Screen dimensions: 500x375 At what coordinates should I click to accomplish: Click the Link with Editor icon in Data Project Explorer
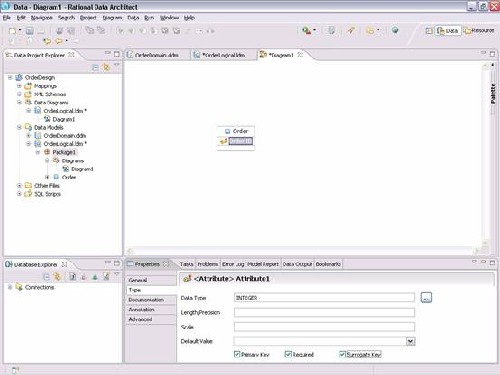coord(106,67)
